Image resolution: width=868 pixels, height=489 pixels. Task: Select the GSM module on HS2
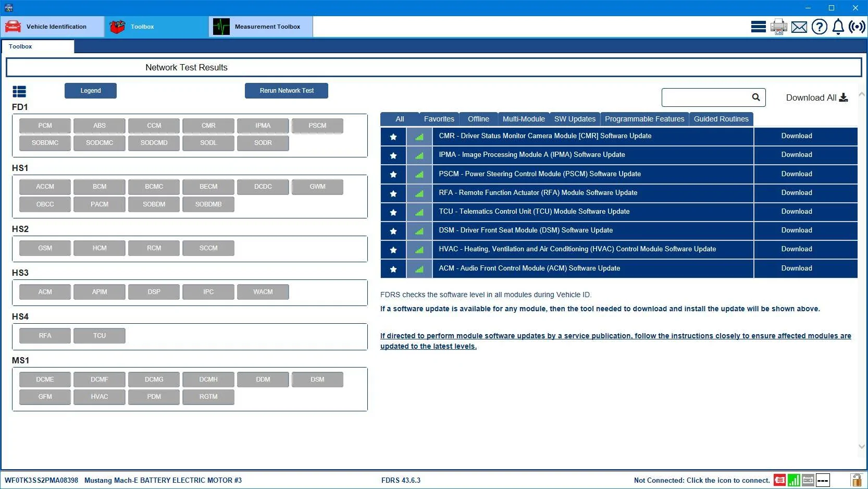tap(45, 248)
